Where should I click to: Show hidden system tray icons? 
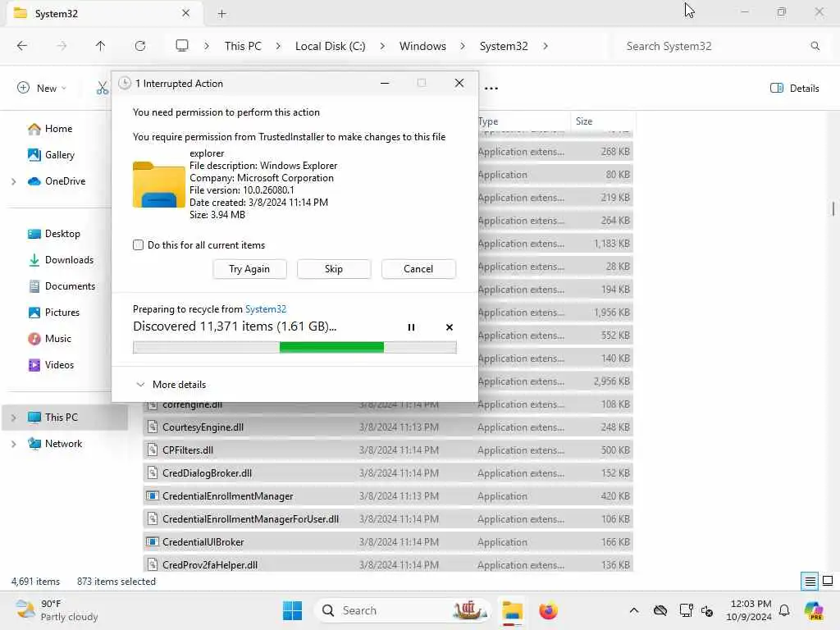click(x=634, y=610)
